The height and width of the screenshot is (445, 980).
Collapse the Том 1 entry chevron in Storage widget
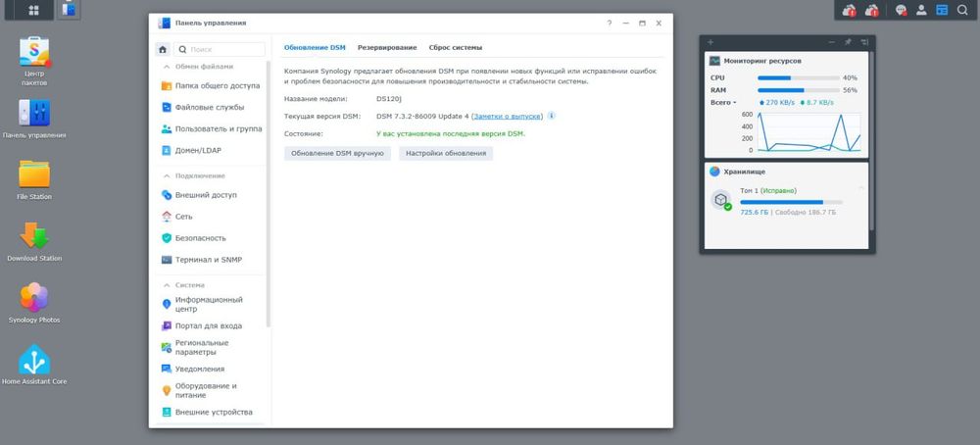coord(861,187)
